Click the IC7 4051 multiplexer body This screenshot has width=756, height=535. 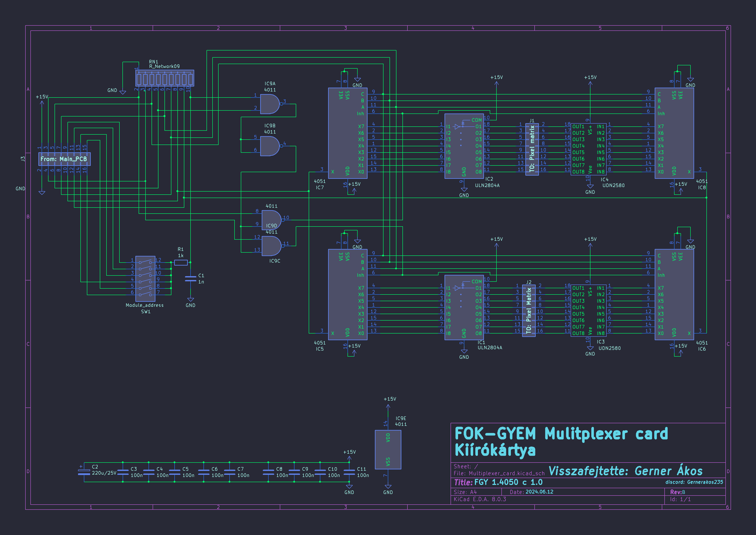tap(348, 133)
